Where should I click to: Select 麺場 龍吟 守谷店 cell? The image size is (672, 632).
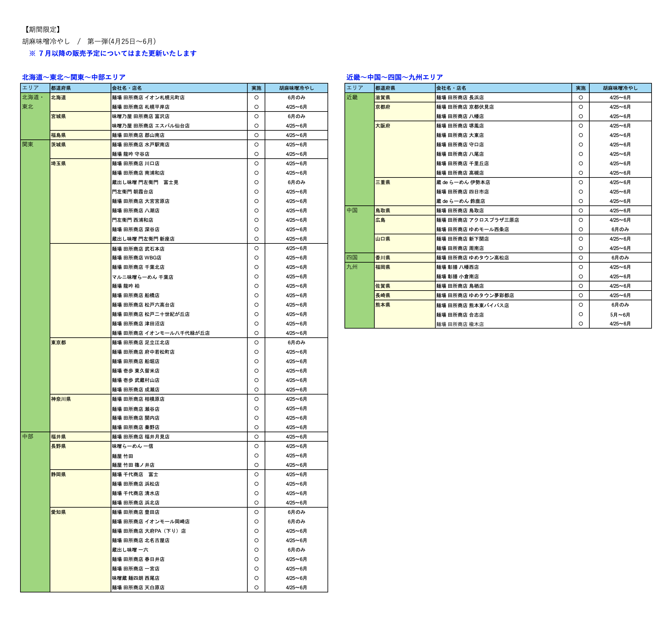(179, 154)
